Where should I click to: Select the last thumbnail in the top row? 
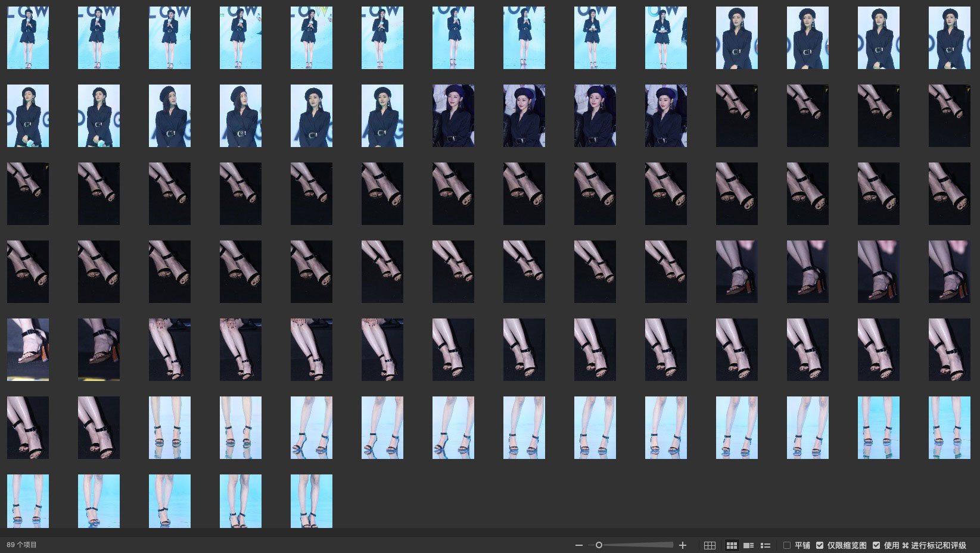(x=949, y=38)
